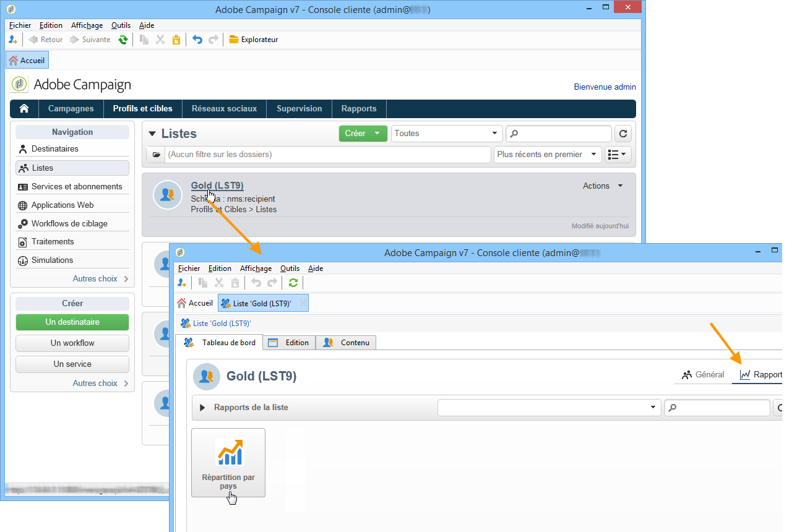The width and height of the screenshot is (797, 532).
Task: Open the Créer button dropdown arrow
Action: pos(377,134)
